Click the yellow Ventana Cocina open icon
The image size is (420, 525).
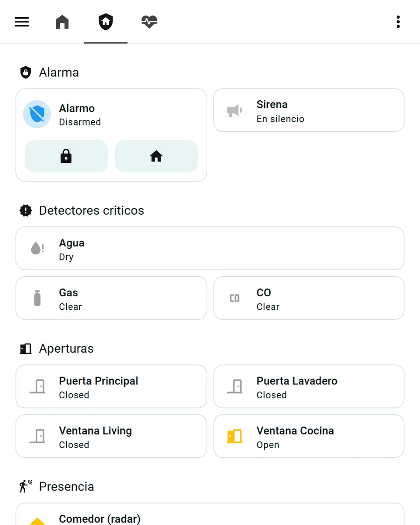(234, 436)
